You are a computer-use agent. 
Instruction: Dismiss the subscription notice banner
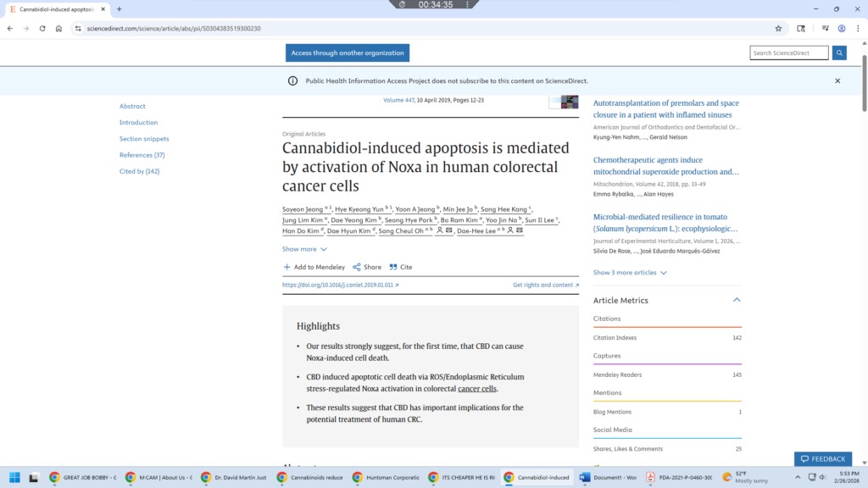pos(837,80)
